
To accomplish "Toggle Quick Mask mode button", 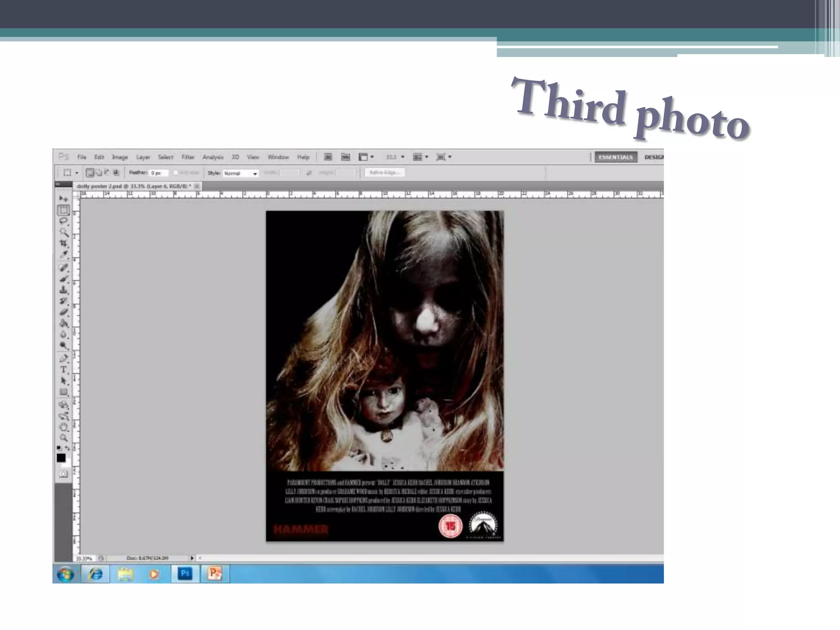I will [64, 475].
